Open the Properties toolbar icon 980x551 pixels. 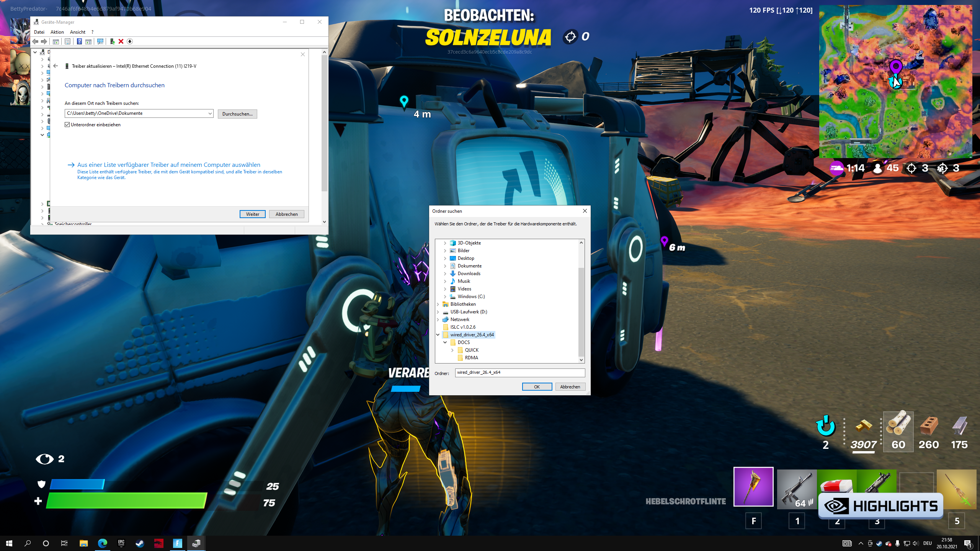(67, 41)
